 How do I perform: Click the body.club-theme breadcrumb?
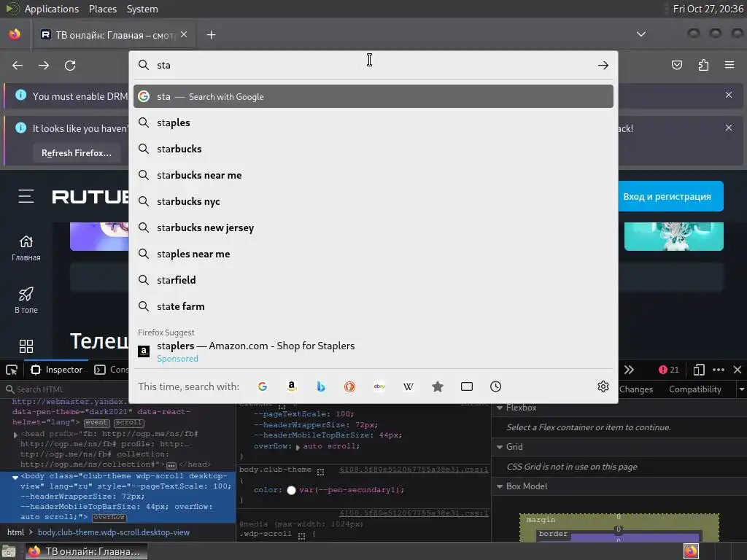(113, 533)
